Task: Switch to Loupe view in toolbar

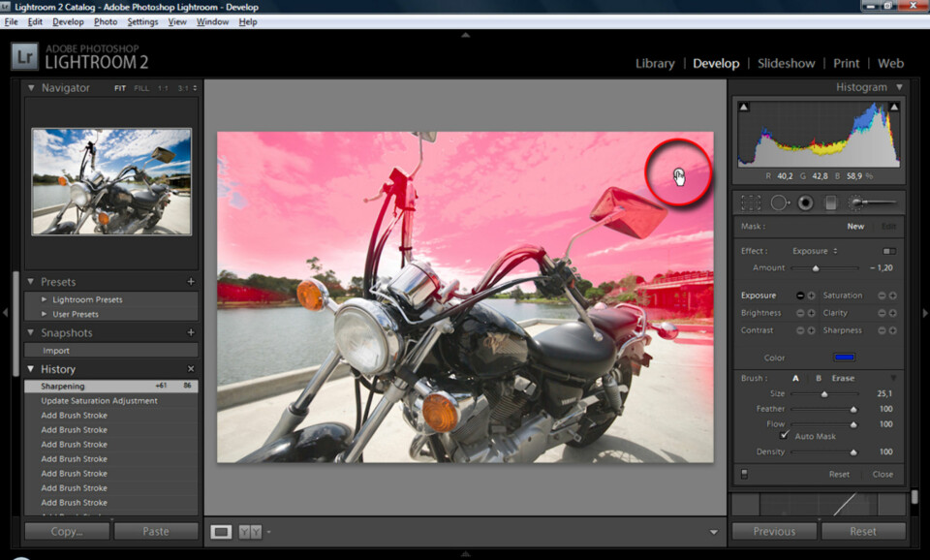Action: click(221, 532)
